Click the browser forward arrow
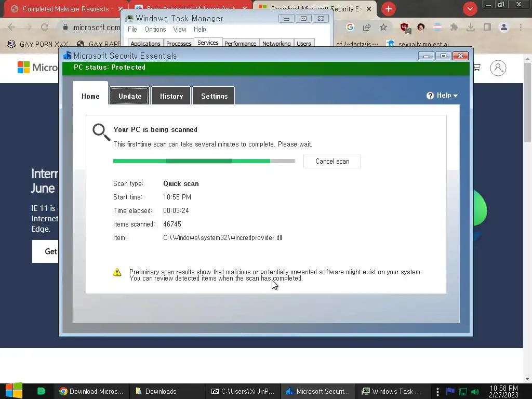Image resolution: width=532 pixels, height=399 pixels. [x=28, y=27]
